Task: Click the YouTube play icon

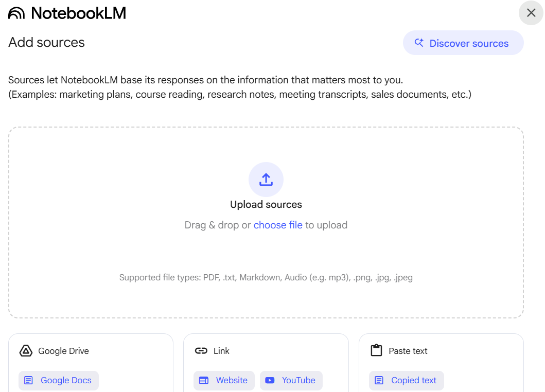Action: [270, 380]
